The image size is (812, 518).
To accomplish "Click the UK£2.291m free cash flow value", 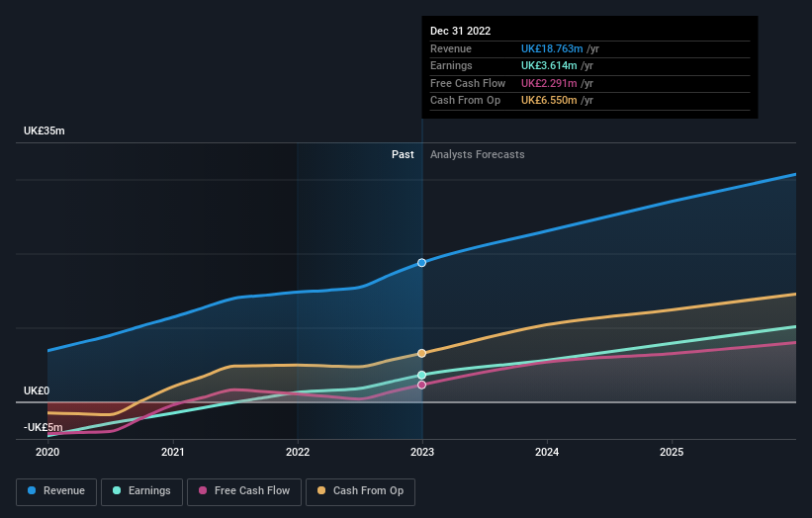I will point(549,83).
